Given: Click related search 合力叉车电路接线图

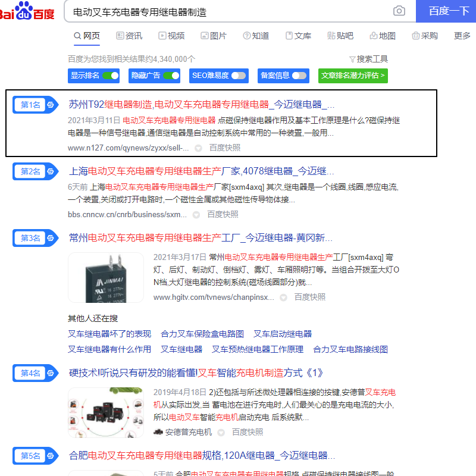Looking at the screenshot, I should click(350, 349).
